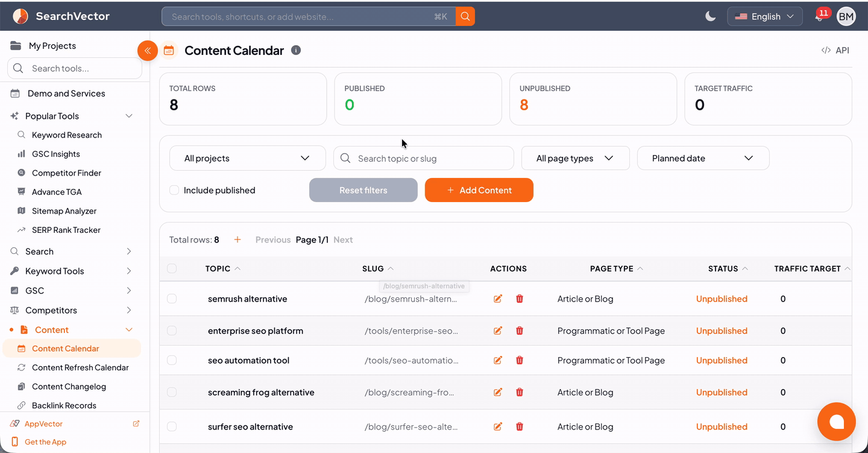Open BM user avatar menu
868x453 pixels.
[846, 16]
